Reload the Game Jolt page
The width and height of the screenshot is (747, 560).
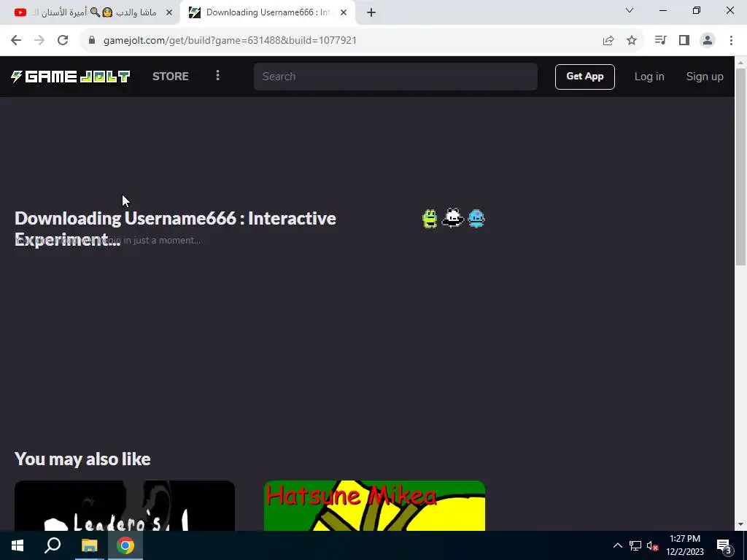click(63, 40)
